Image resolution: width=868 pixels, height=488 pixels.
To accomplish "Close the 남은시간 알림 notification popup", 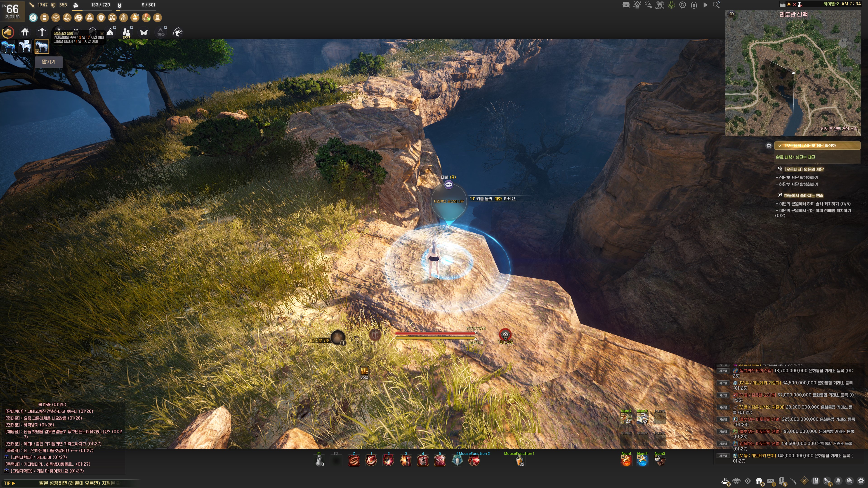I will tap(102, 33).
